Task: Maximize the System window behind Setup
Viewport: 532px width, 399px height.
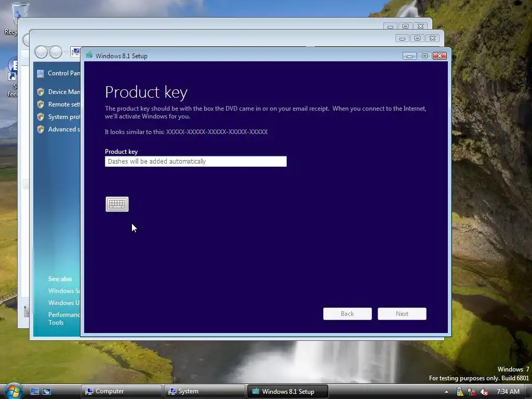Action: [x=417, y=38]
